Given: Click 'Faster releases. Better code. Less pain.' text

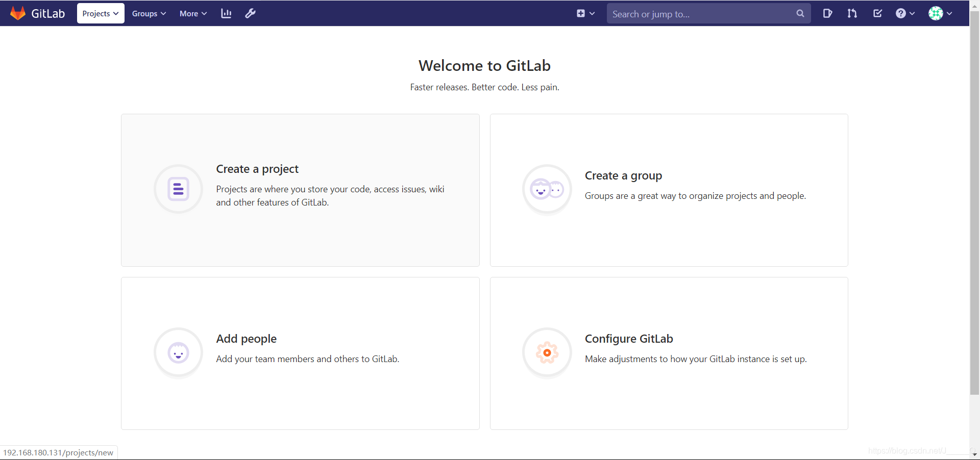Looking at the screenshot, I should pos(484,87).
